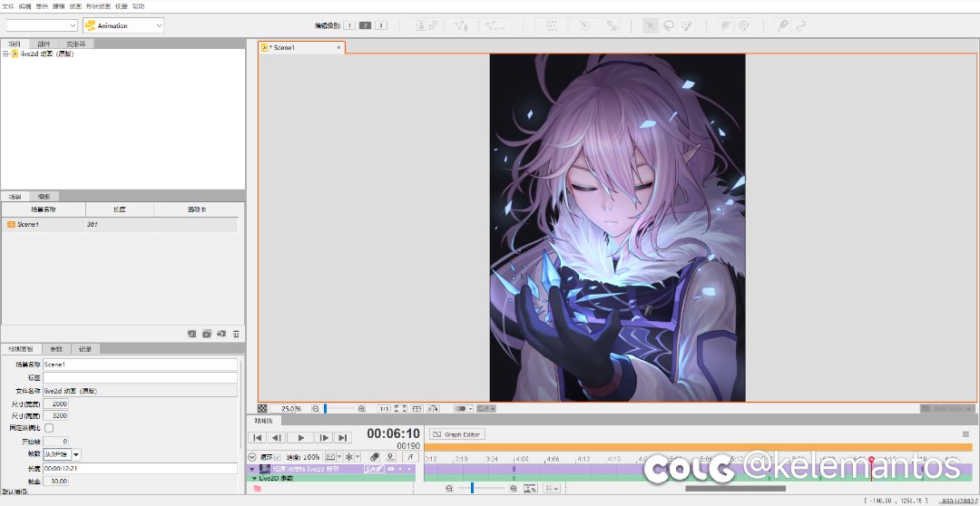
Task: Switch to the 模板 tab
Action: [44, 196]
